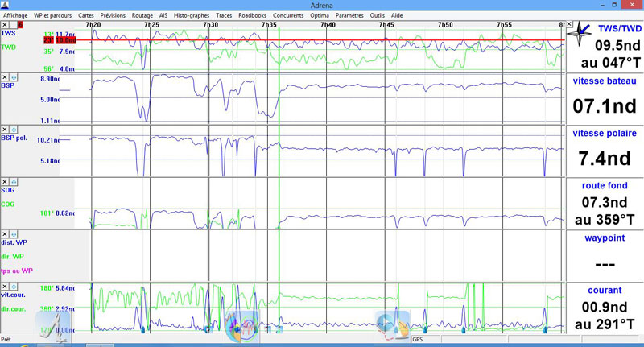Click the Prêt status text
The height and width of the screenshot is (347, 644).
(6, 339)
